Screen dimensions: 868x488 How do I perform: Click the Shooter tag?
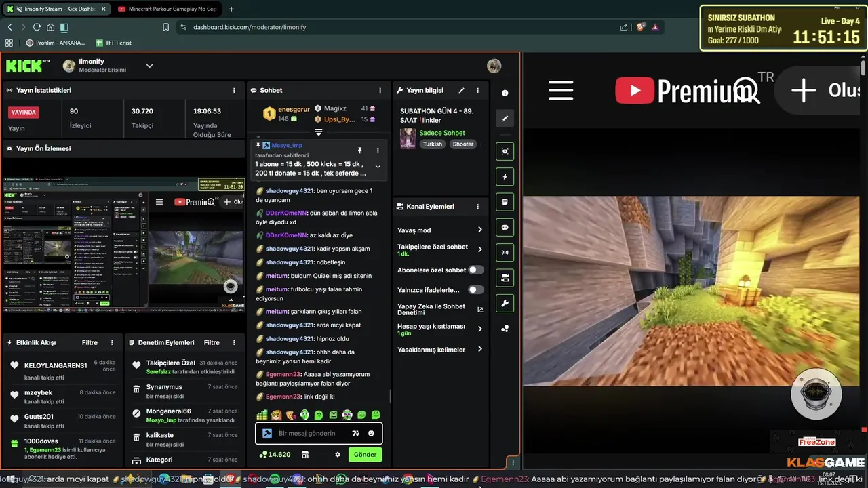[463, 144]
